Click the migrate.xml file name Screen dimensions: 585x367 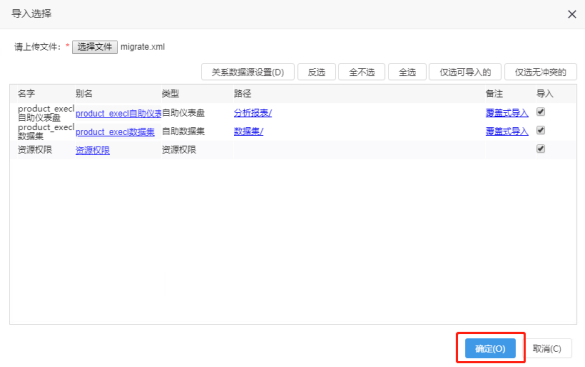tap(143, 47)
